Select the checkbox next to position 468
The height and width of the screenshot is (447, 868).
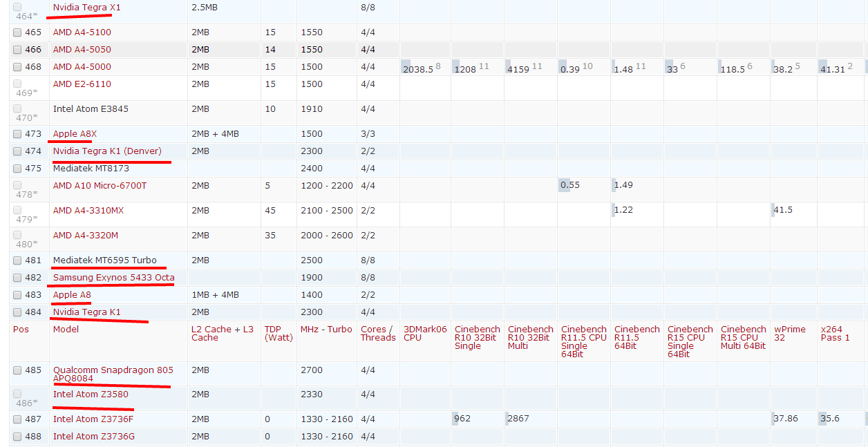[x=17, y=67]
